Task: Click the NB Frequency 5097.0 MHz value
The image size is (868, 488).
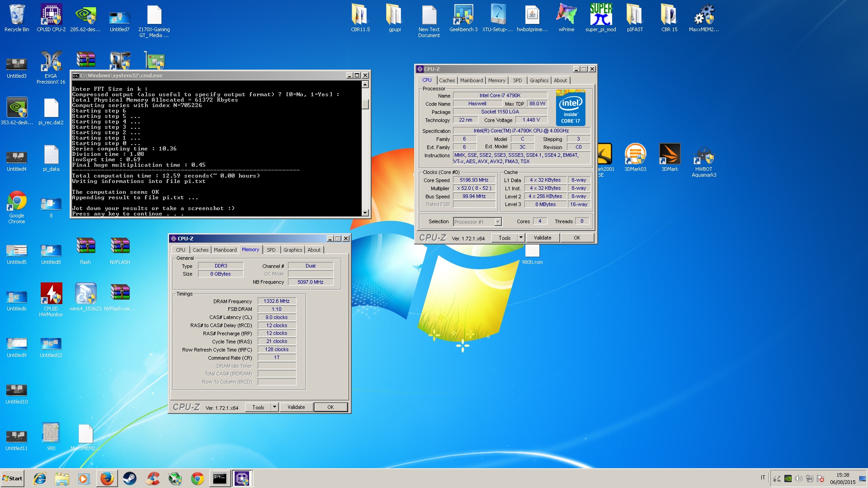Action: [311, 282]
